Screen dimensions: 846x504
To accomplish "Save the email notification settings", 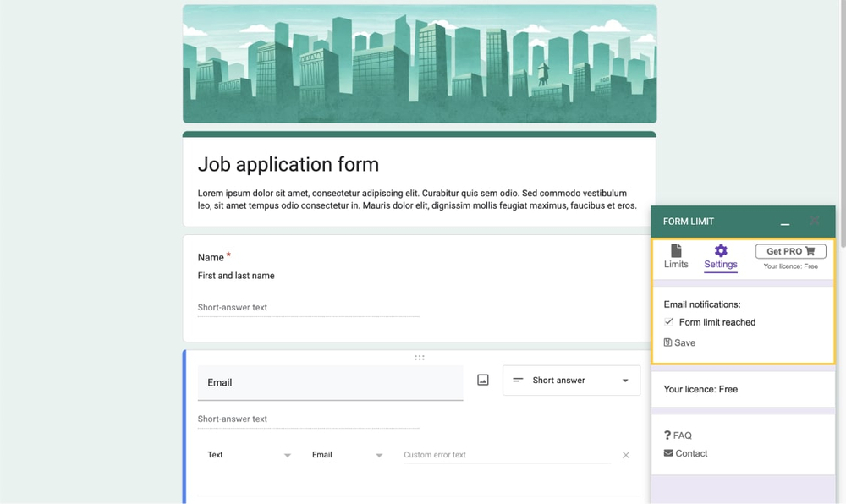I will click(x=680, y=342).
